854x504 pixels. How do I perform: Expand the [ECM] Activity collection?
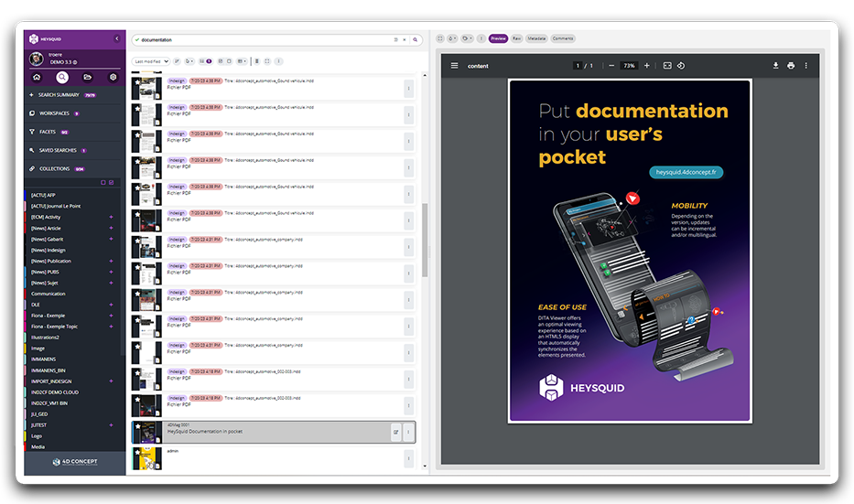tap(111, 217)
